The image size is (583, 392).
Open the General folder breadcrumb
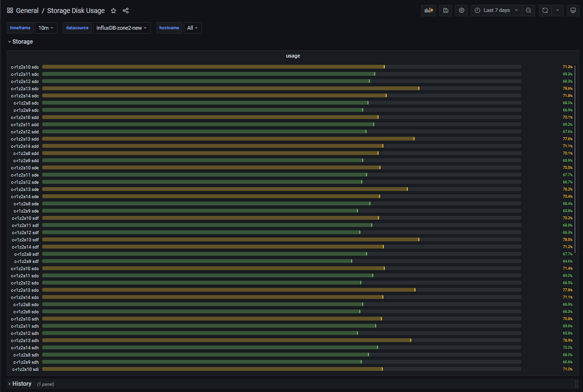pos(27,11)
